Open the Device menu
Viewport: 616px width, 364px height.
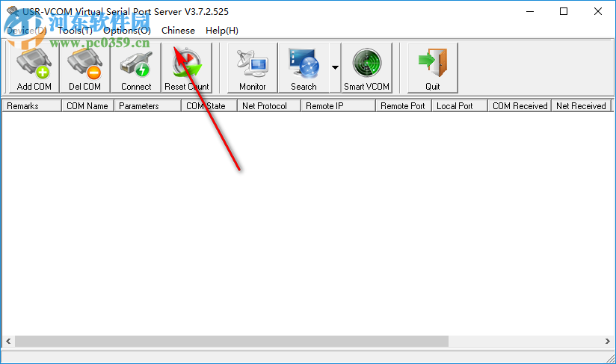(26, 31)
